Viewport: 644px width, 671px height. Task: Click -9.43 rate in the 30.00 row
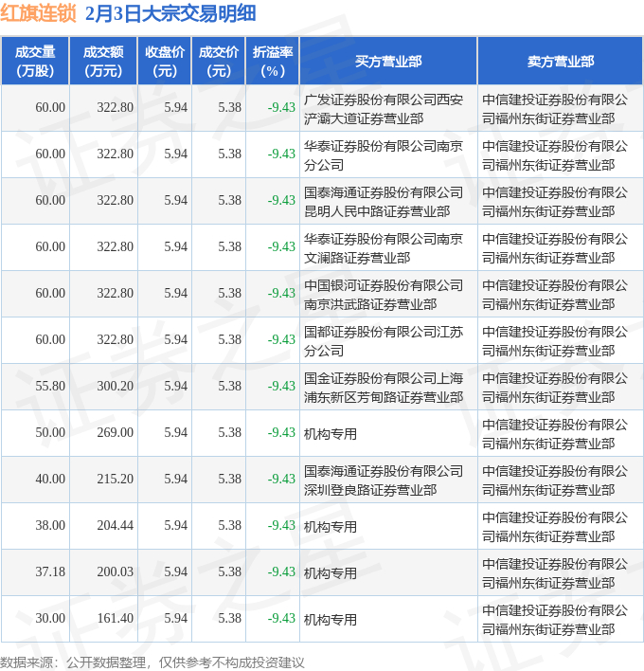coord(281,618)
